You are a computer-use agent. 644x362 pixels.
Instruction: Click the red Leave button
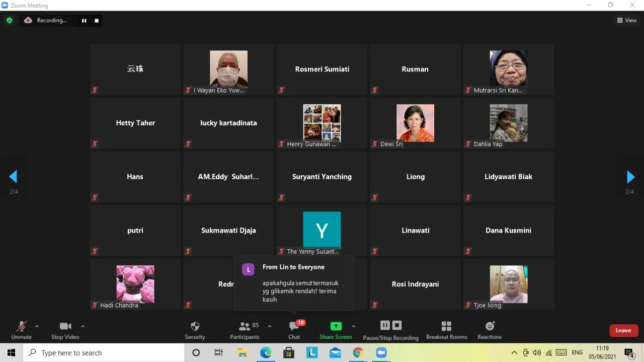pyautogui.click(x=623, y=330)
